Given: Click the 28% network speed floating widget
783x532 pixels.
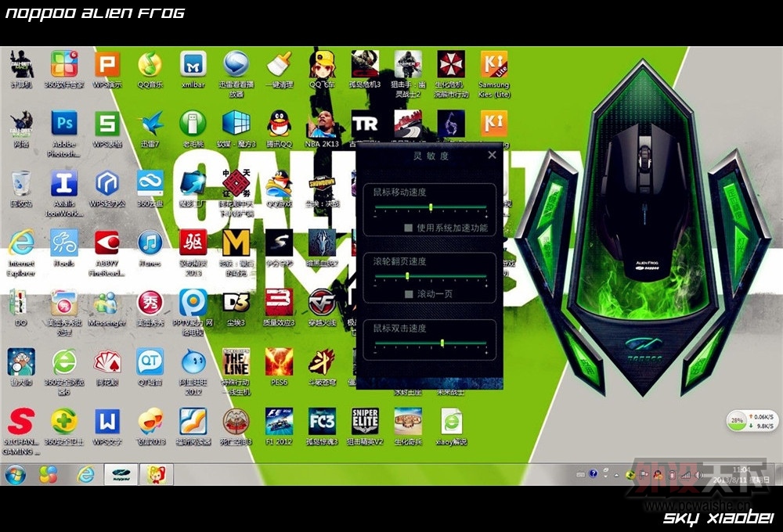Looking at the screenshot, I should tap(752, 421).
